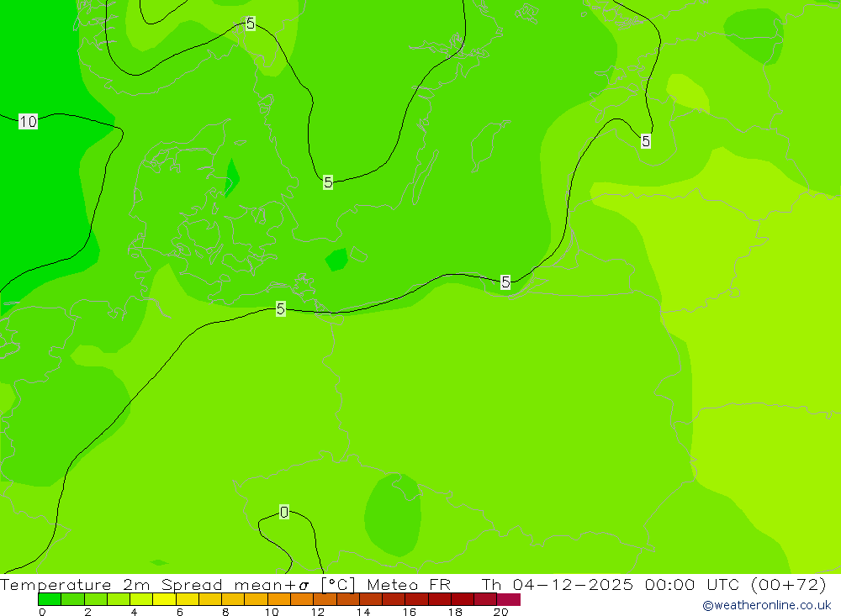Image resolution: width=841 pixels, height=616 pixels.
Task: Click the '0' isotherm contour label
Action: point(284,512)
